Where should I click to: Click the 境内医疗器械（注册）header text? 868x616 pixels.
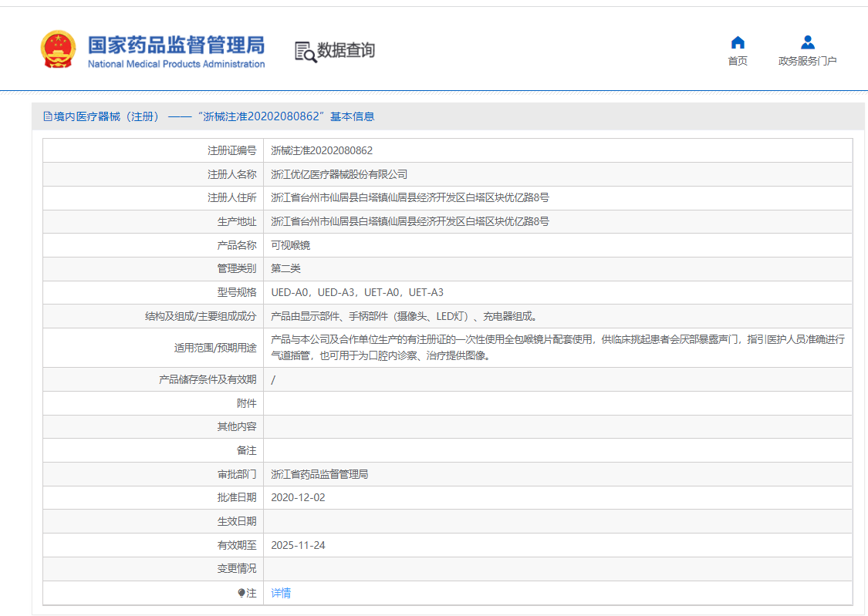coord(106,116)
